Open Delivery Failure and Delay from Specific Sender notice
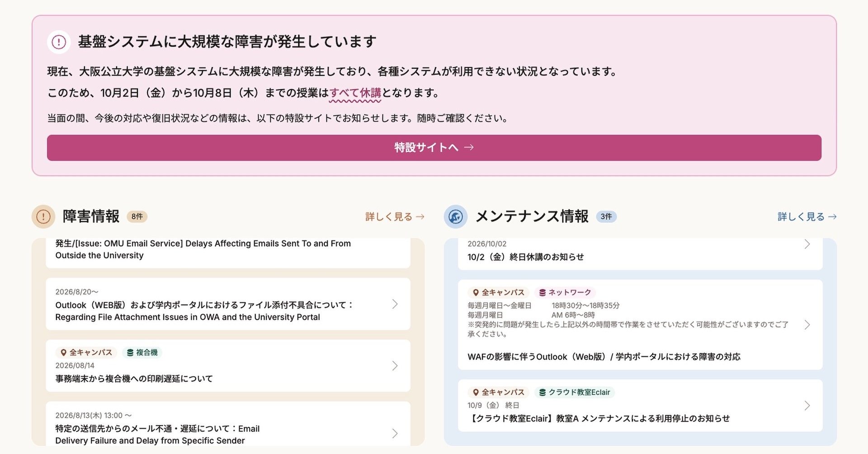The image size is (868, 454). click(228, 424)
